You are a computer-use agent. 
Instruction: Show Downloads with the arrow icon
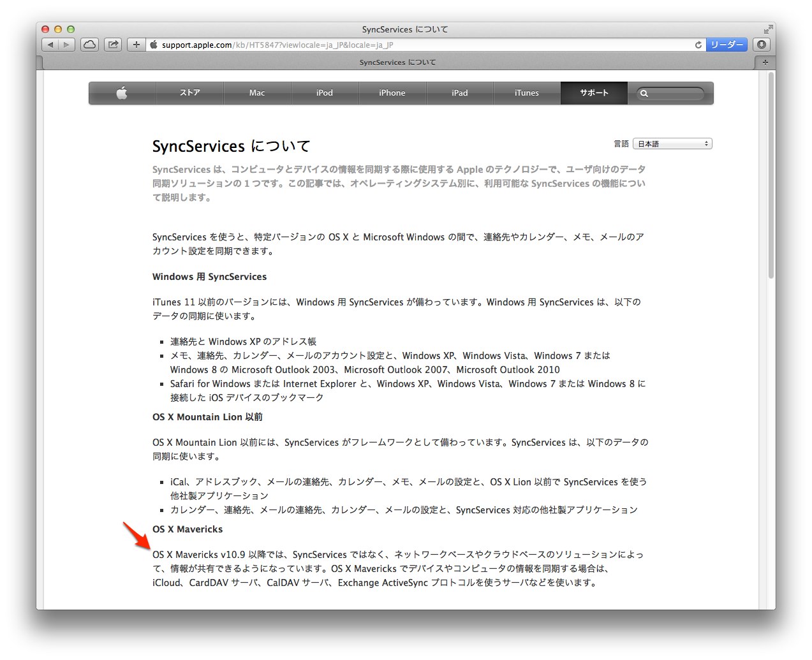point(761,45)
